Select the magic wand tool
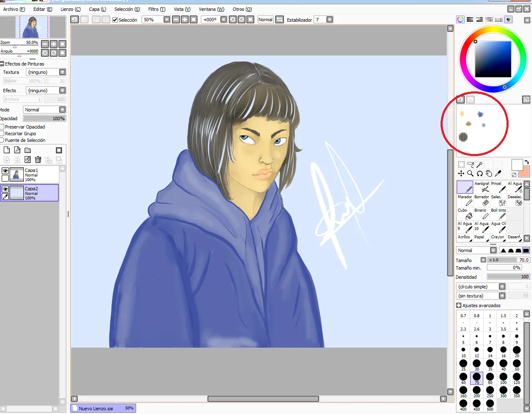 479,164
